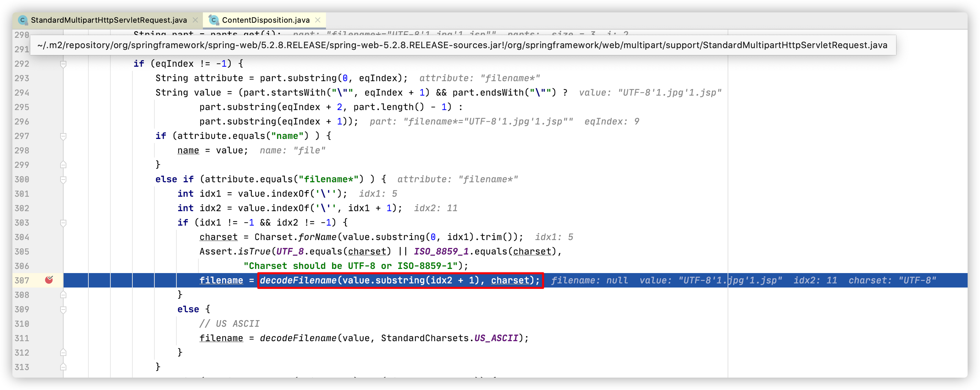This screenshot has height=390, width=980.
Task: Click fold end marker at line 299
Action: click(x=64, y=165)
